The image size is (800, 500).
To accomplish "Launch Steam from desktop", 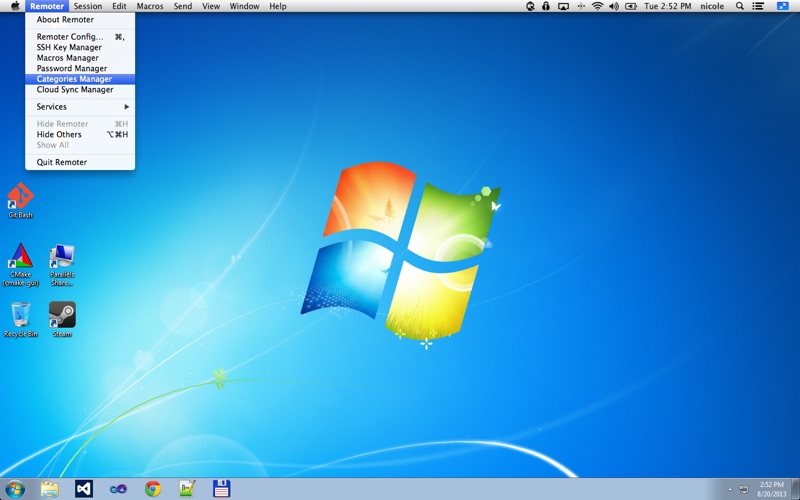I will [62, 319].
